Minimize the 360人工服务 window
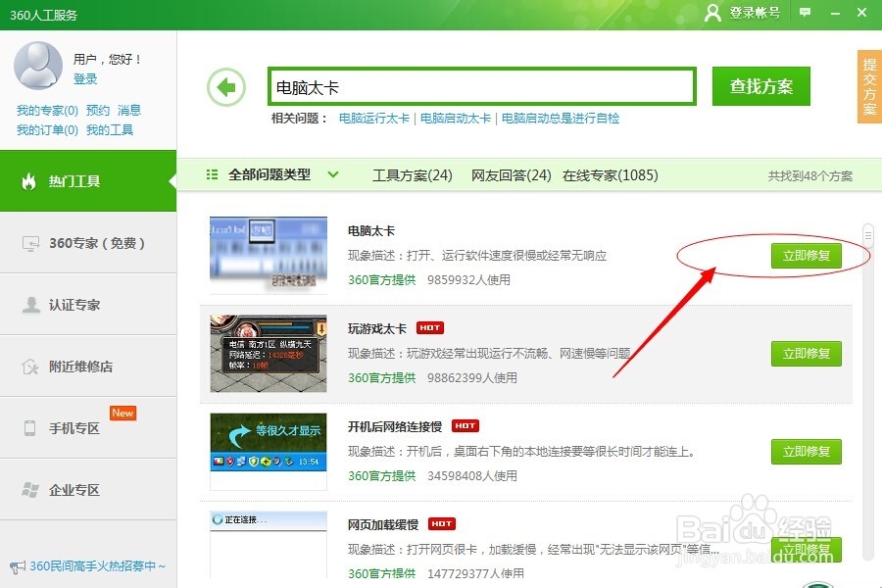882x588 pixels. (x=835, y=13)
